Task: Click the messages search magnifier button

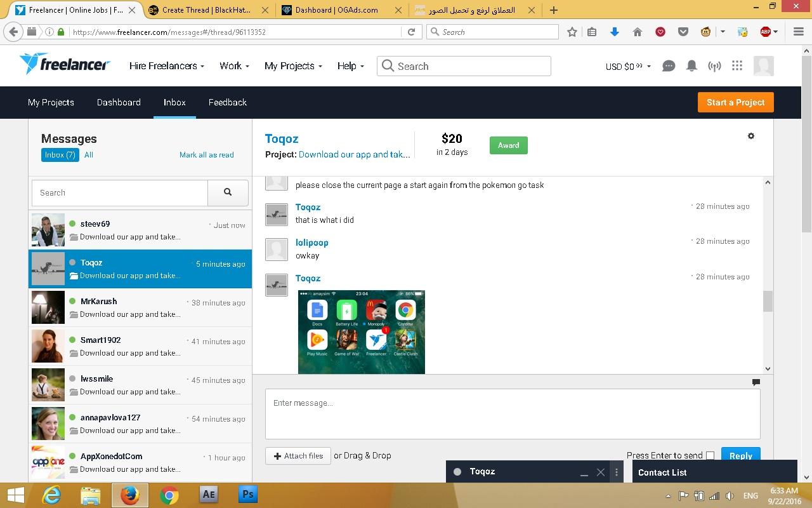Action: (228, 192)
